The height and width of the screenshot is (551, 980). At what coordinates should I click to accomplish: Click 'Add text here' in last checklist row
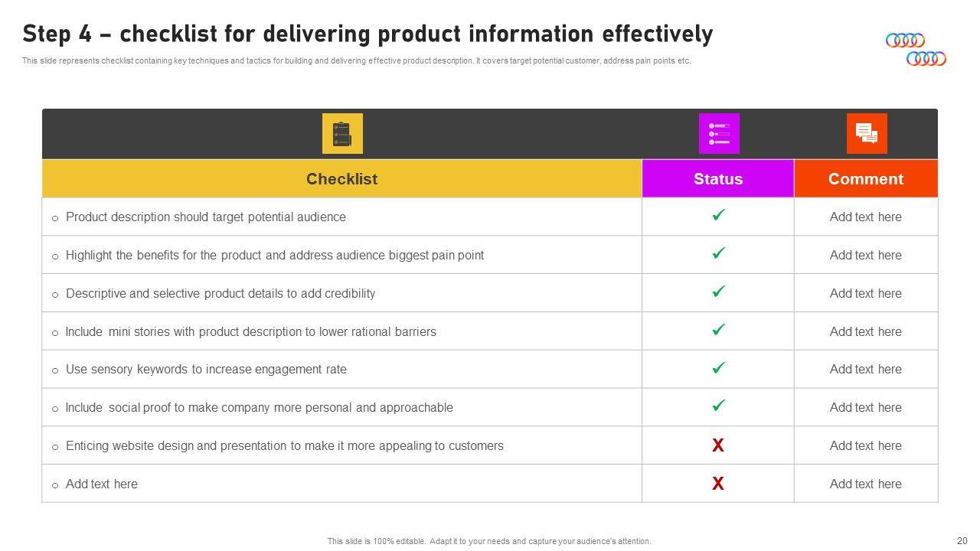(102, 484)
